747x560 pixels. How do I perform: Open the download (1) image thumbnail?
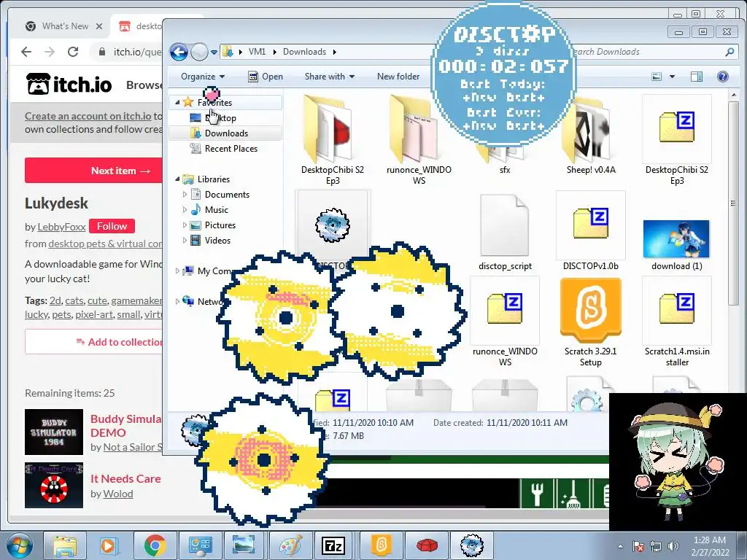click(x=676, y=239)
